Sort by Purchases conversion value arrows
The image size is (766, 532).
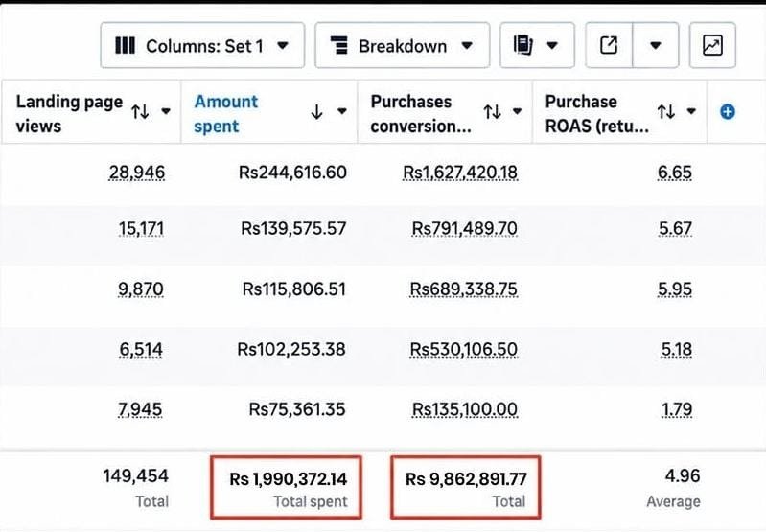(493, 112)
